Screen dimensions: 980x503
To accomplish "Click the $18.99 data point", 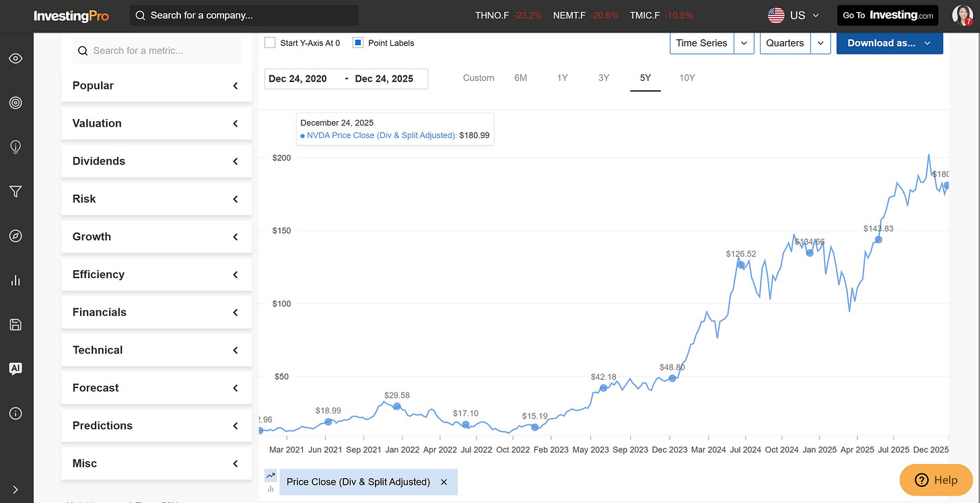I will (328, 422).
